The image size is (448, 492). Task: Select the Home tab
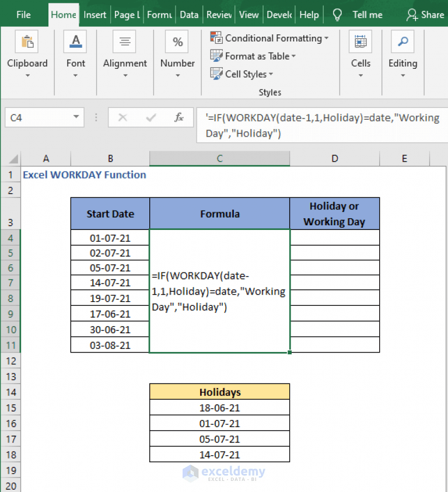(64, 15)
